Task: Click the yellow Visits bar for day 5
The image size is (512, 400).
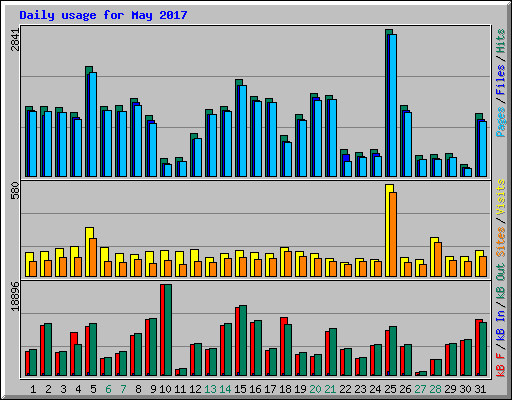Action: [x=88, y=252]
